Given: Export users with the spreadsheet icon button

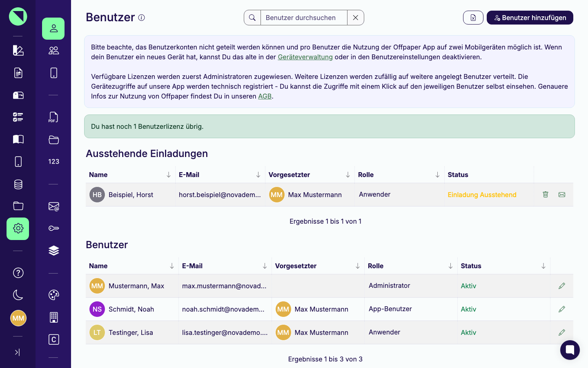Looking at the screenshot, I should click(x=473, y=18).
